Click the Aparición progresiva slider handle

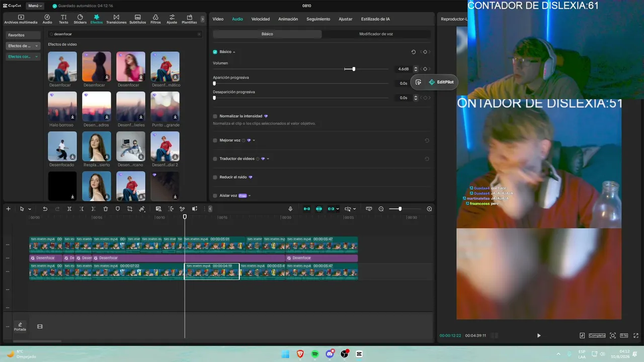tap(214, 83)
